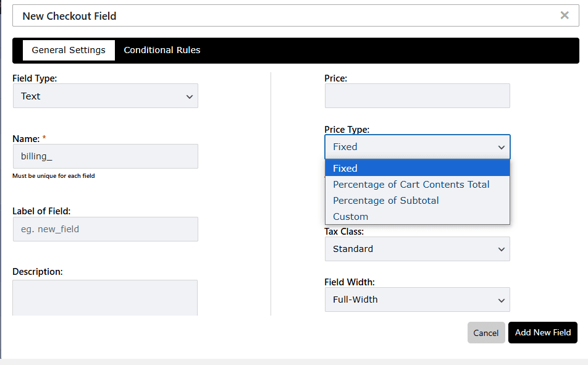
Task: Close the New Checkout Field dialog
Action: point(565,15)
